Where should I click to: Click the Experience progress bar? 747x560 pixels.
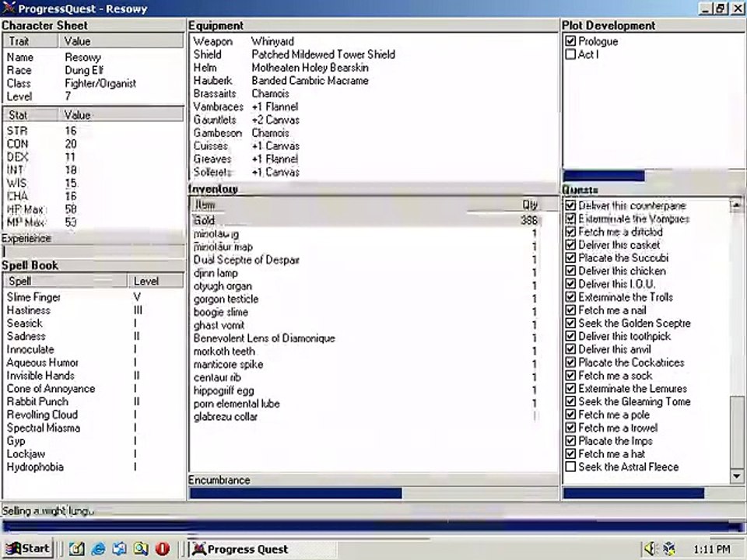click(93, 251)
